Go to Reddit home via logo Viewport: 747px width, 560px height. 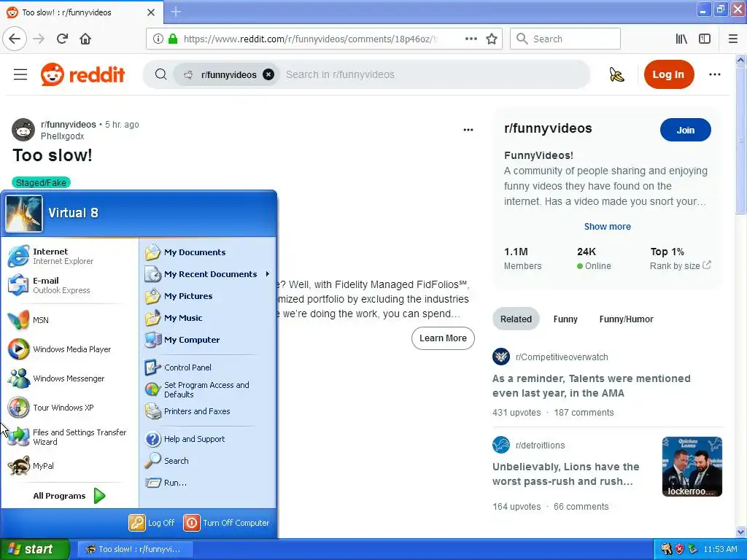[83, 75]
